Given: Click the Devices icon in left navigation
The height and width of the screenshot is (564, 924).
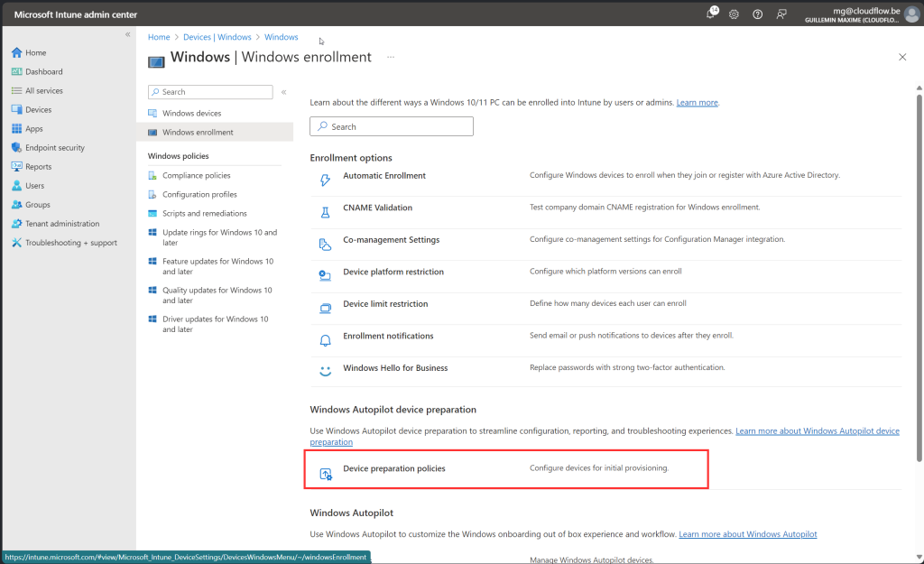Looking at the screenshot, I should tap(16, 109).
